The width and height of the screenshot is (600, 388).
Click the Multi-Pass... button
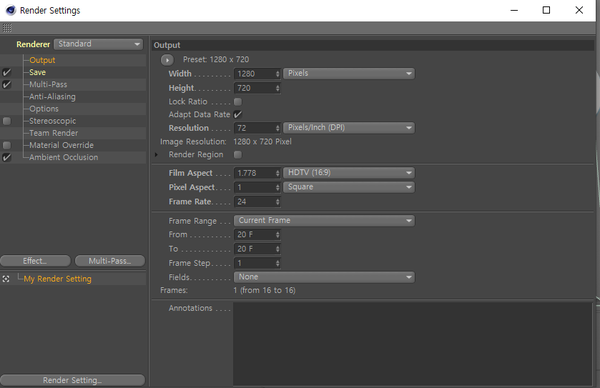(x=110, y=261)
